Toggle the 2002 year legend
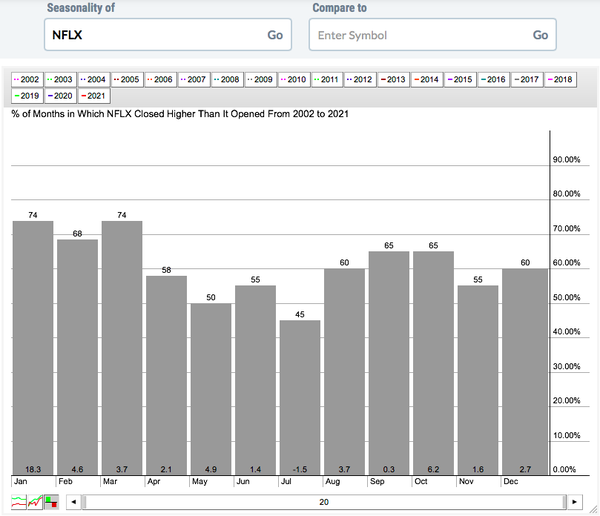This screenshot has height=516, width=600. pyautogui.click(x=27, y=80)
